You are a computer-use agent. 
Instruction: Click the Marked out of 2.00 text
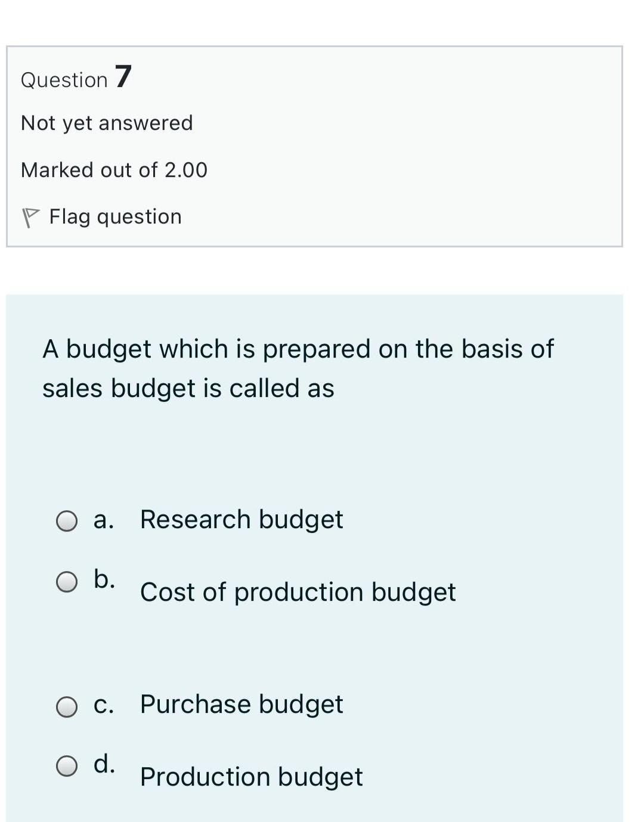tap(114, 170)
